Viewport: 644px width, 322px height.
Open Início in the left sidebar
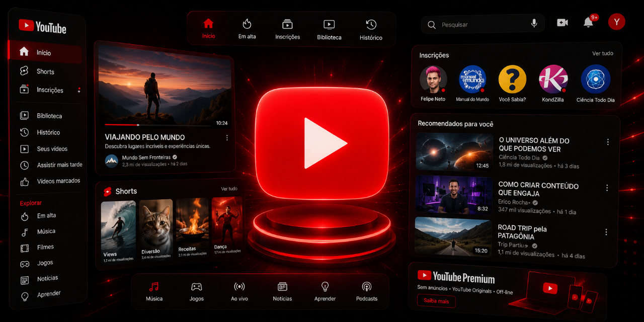click(x=45, y=52)
